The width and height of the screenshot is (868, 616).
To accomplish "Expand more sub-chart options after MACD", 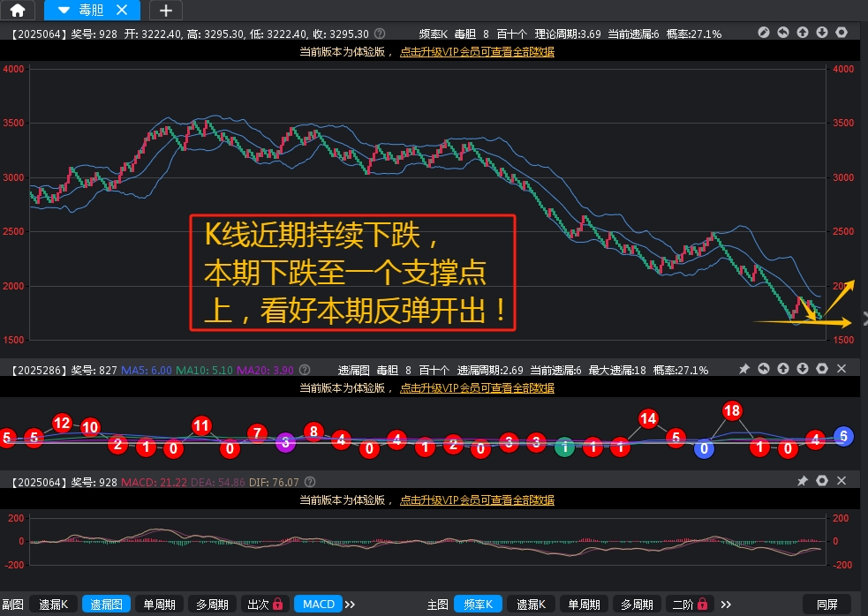I will (350, 605).
